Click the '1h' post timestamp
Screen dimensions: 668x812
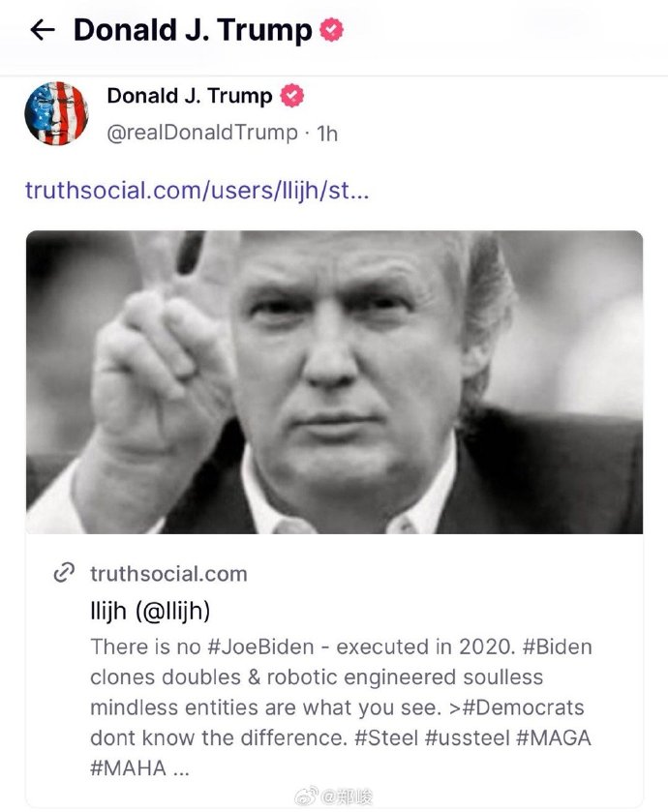pyautogui.click(x=327, y=134)
